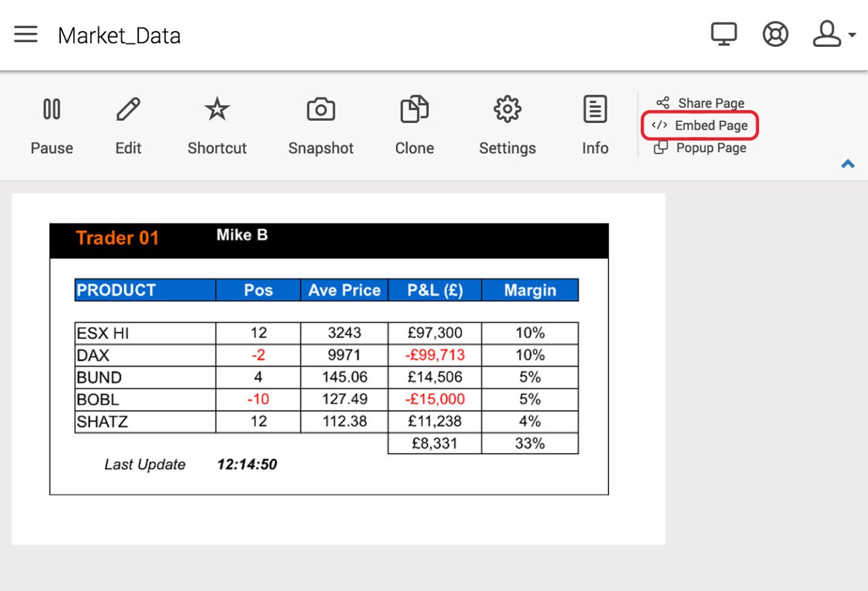
Task: Click Popup Page link
Action: point(700,147)
